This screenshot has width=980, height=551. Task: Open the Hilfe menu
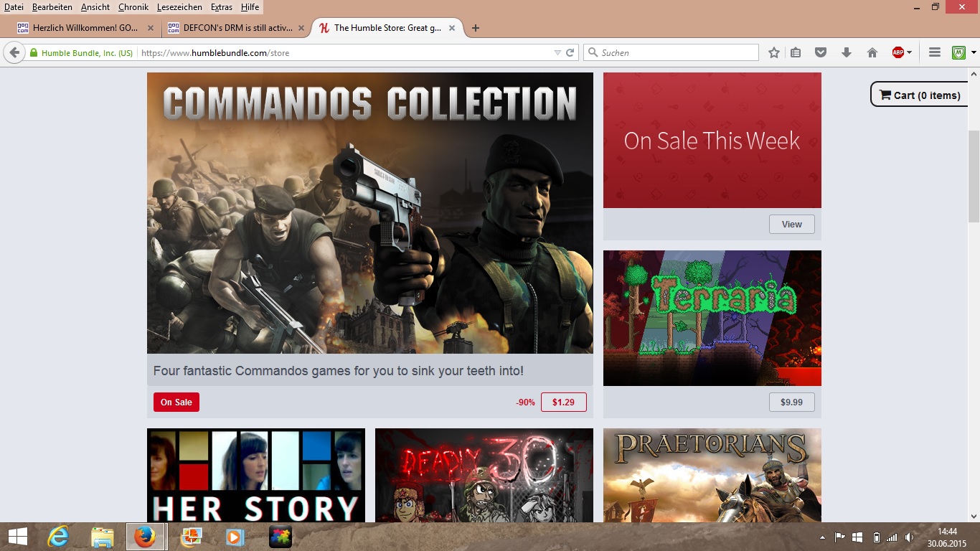click(250, 7)
